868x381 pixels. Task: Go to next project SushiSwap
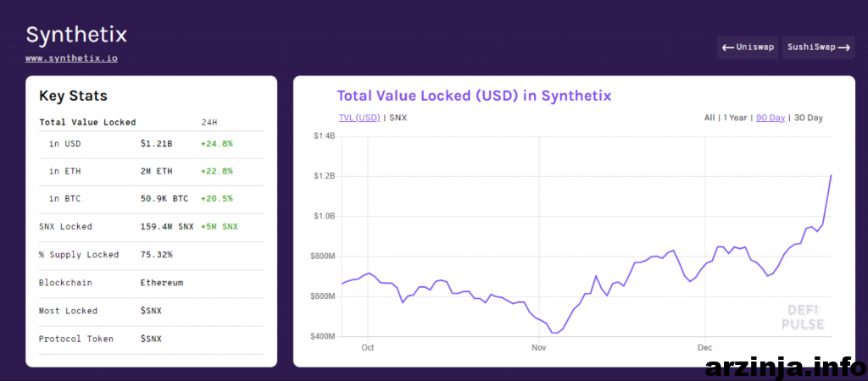[x=818, y=47]
